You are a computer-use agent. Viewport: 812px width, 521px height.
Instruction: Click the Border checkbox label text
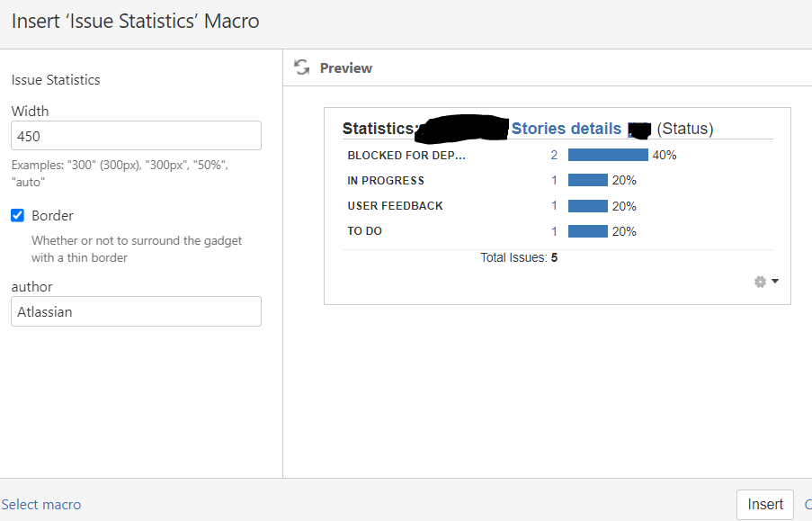tap(52, 216)
